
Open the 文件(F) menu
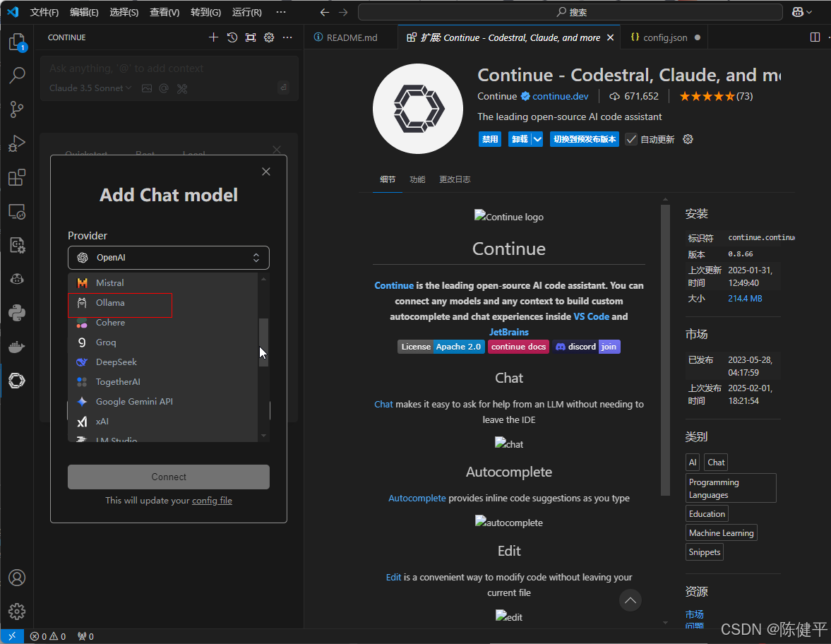click(x=44, y=12)
